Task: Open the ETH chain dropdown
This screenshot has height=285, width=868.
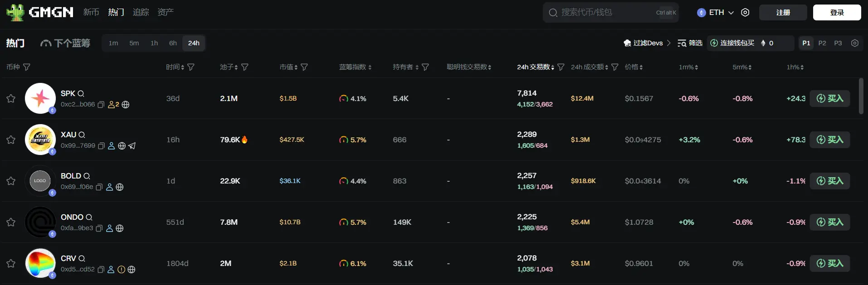Action: (x=716, y=13)
